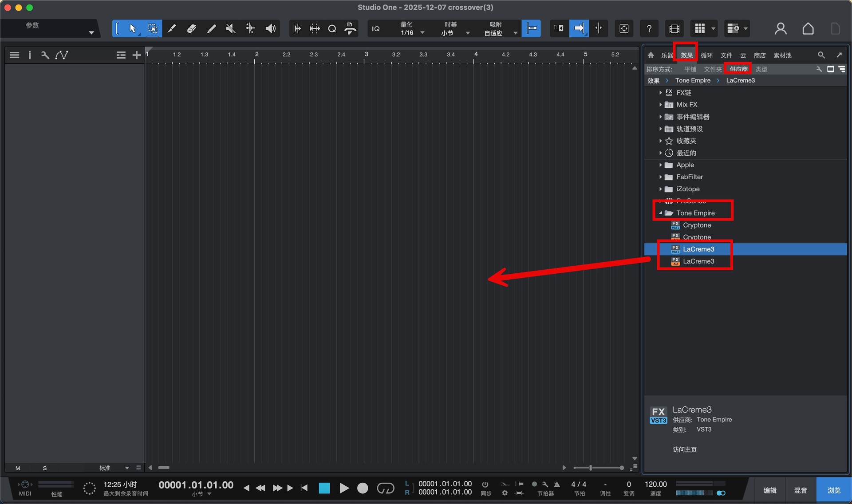Switch to the 文件 (Files) browser tab

pos(726,55)
